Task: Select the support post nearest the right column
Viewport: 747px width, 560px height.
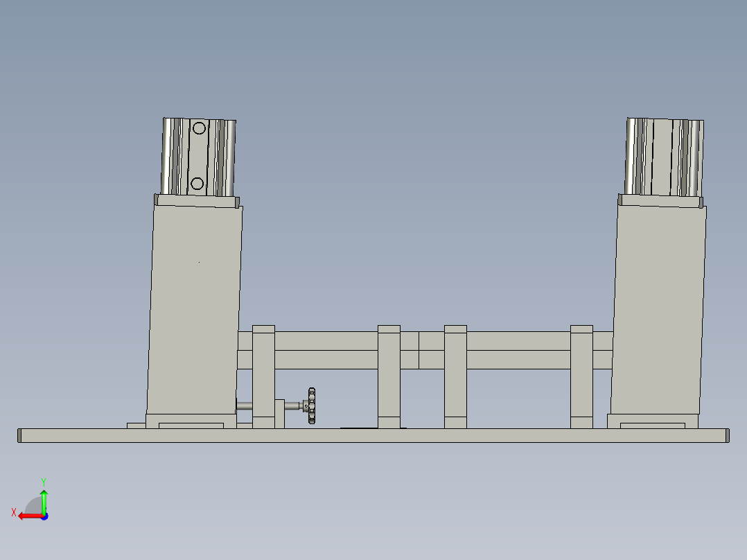Action: click(x=581, y=376)
